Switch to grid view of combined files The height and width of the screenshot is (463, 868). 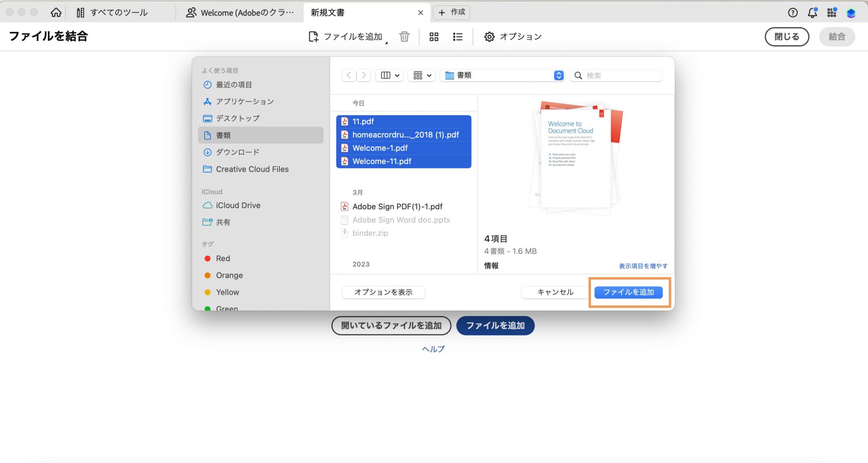pos(434,37)
